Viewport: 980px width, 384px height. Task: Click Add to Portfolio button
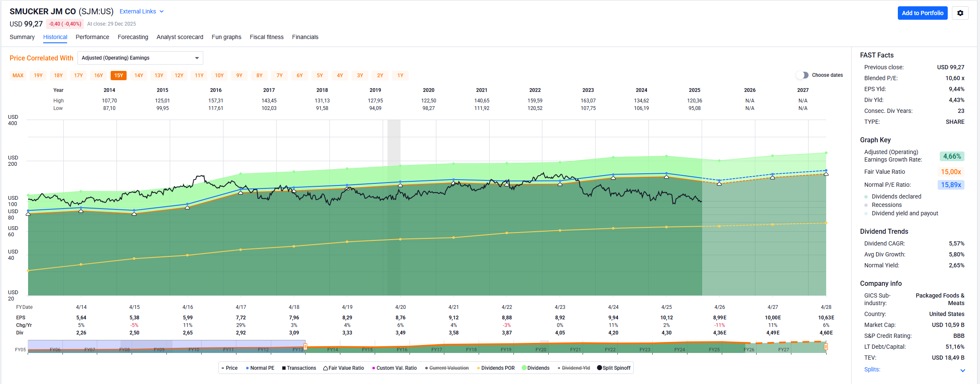pyautogui.click(x=922, y=13)
